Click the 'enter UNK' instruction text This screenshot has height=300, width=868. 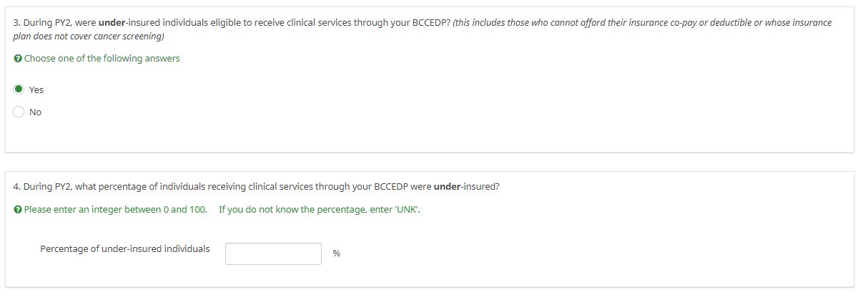(319, 210)
